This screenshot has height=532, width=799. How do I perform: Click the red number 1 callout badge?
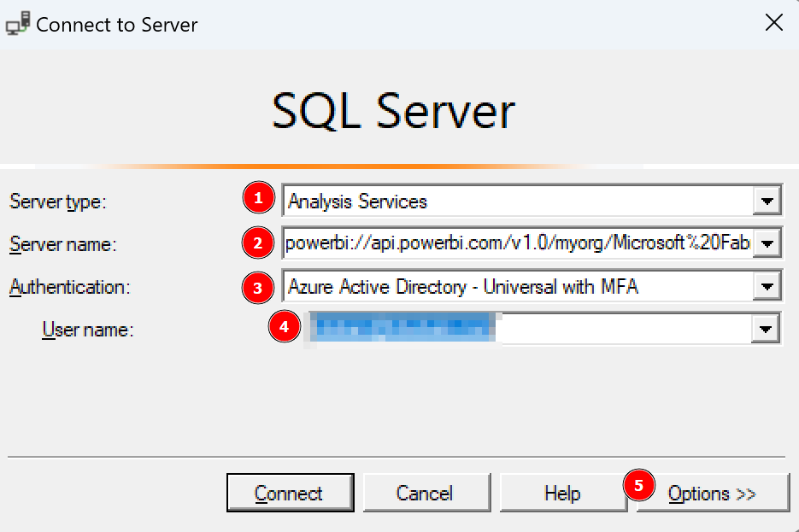point(257,200)
